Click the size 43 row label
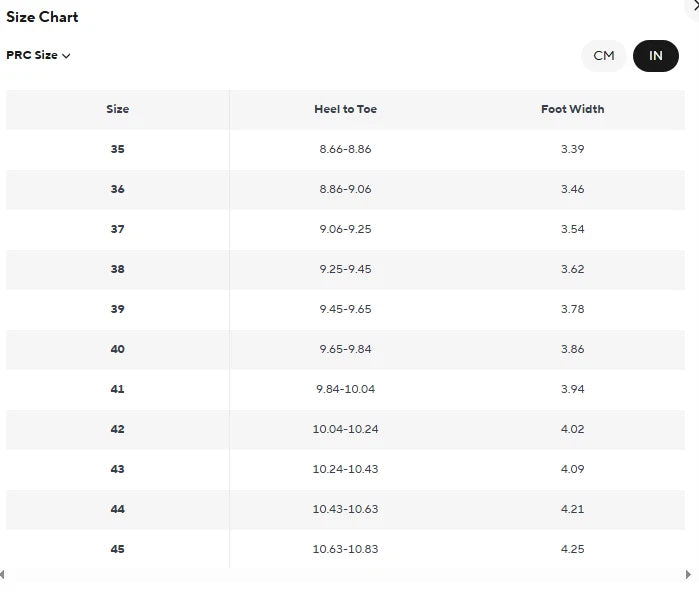The width and height of the screenshot is (699, 596). [118, 469]
